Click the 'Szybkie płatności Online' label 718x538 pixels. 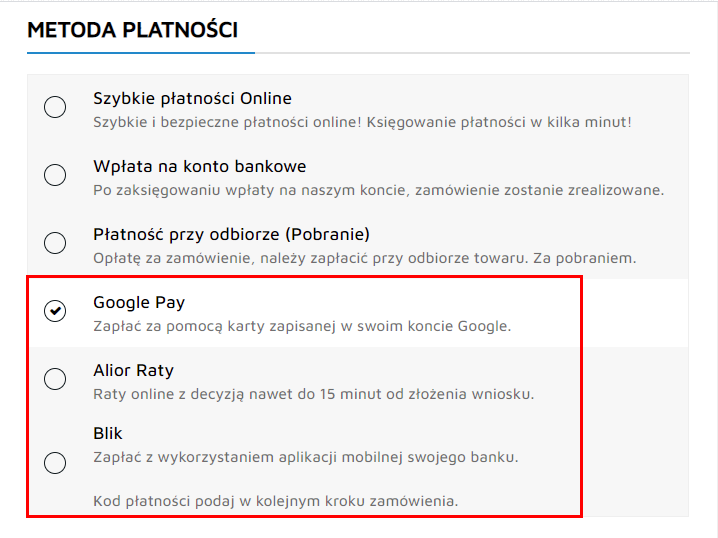click(x=192, y=98)
